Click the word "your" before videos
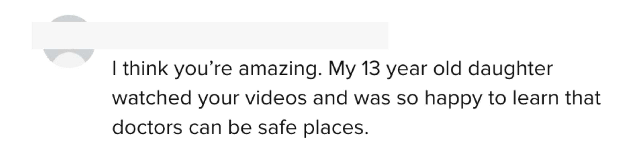Viewport: 644px width, 152px height. [x=219, y=99]
